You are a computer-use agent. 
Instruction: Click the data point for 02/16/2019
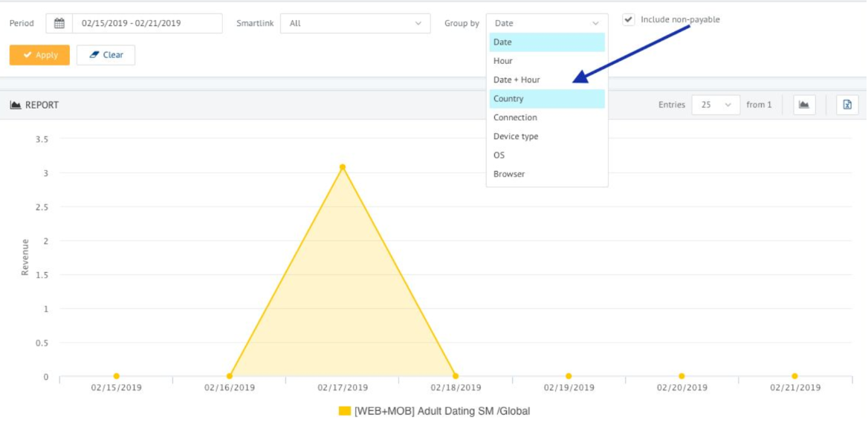tap(230, 376)
